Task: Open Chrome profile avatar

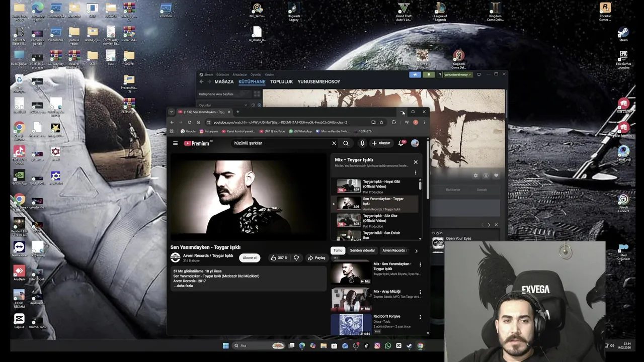Action: (416, 122)
